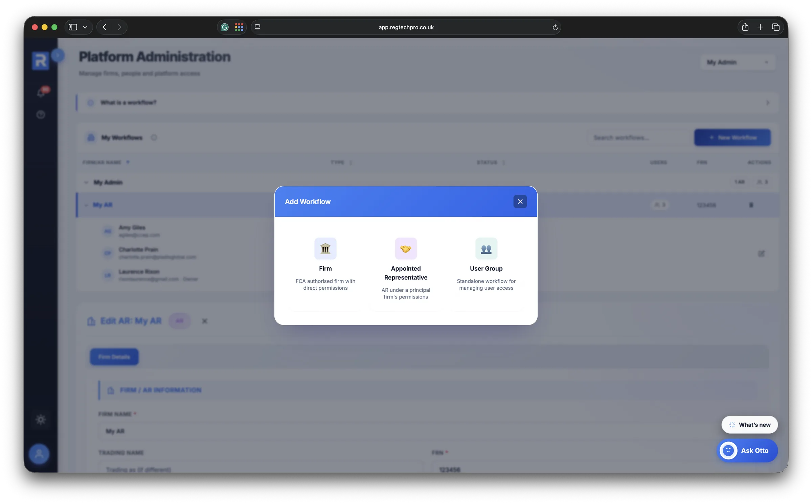Sort by Status column header
Image resolution: width=812 pixels, height=504 pixels.
point(491,163)
